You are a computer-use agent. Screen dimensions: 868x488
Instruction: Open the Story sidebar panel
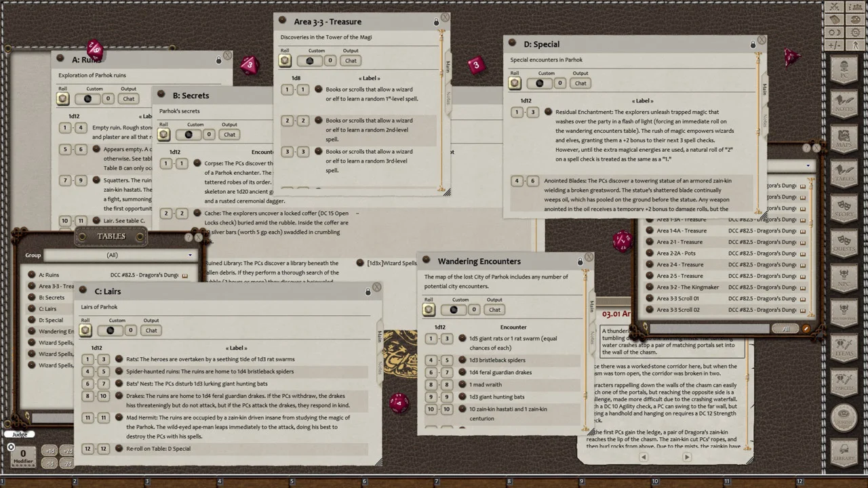click(844, 208)
